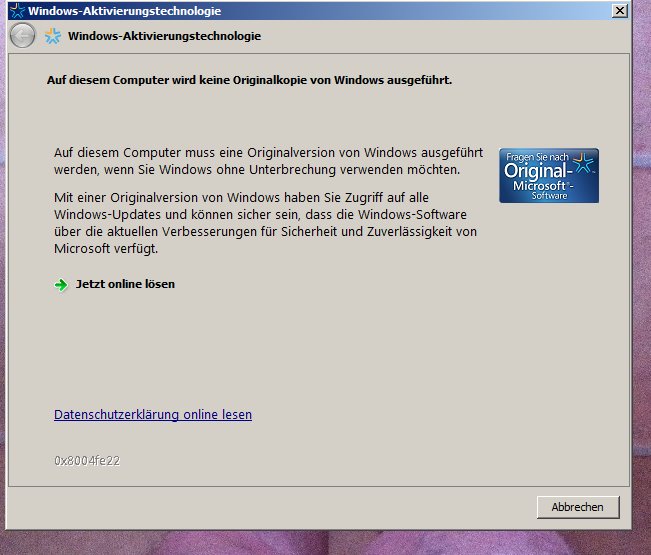Click the error code 0x8004fe22
This screenshot has width=651, height=555.
tap(87, 461)
